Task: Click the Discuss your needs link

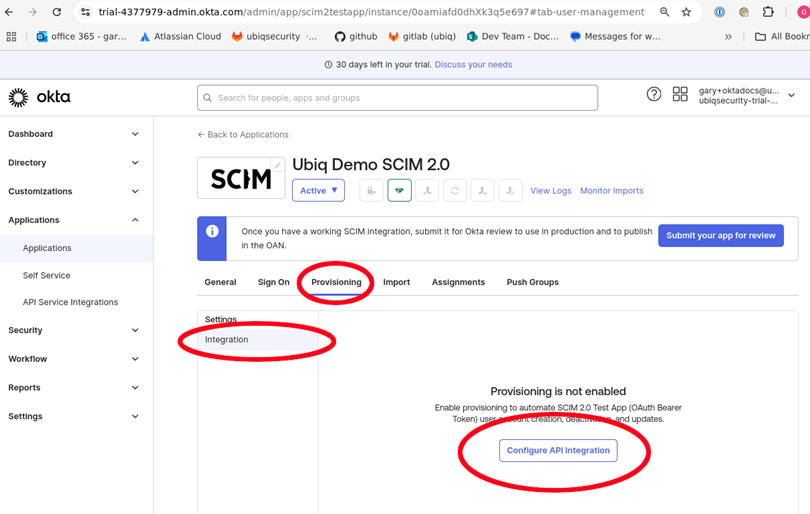Action: [x=473, y=65]
